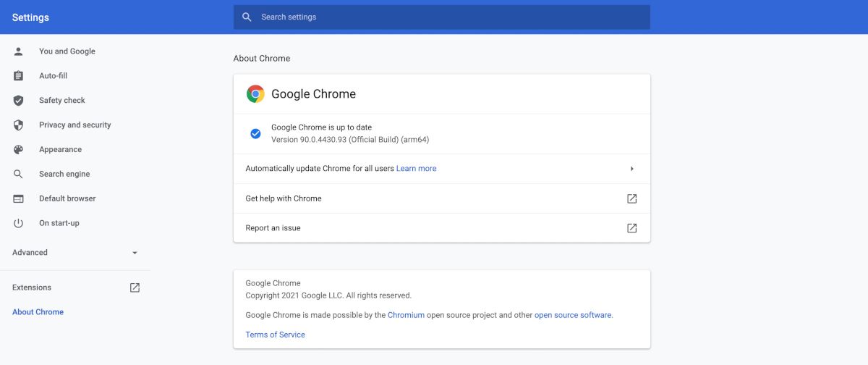Click the shield icon for Privacy and security

tap(19, 125)
